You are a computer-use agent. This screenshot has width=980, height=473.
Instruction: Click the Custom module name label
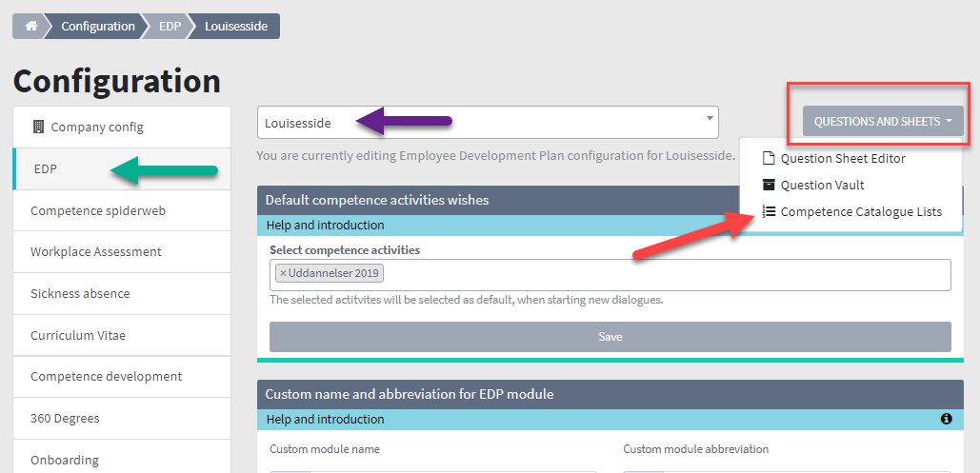click(x=325, y=449)
